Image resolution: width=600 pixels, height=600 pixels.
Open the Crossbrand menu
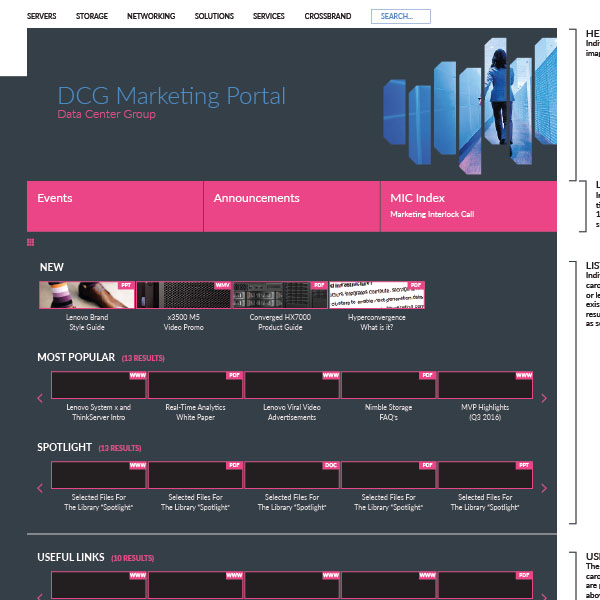(328, 16)
